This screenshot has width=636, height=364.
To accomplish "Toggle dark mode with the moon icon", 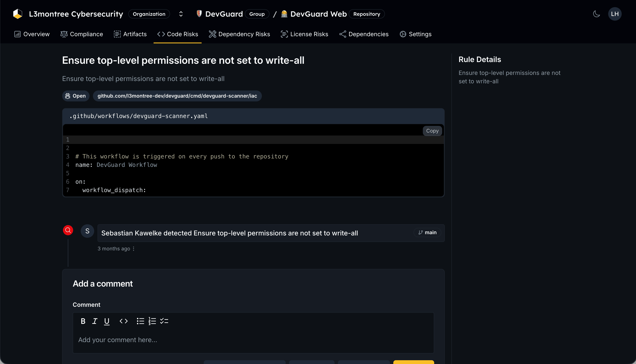I will tap(596, 14).
